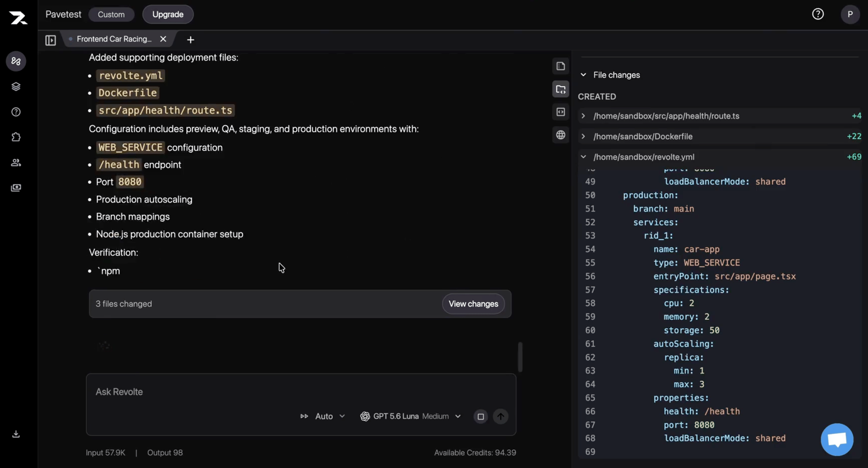Open the globe web preview icon
868x468 pixels.
tap(561, 135)
